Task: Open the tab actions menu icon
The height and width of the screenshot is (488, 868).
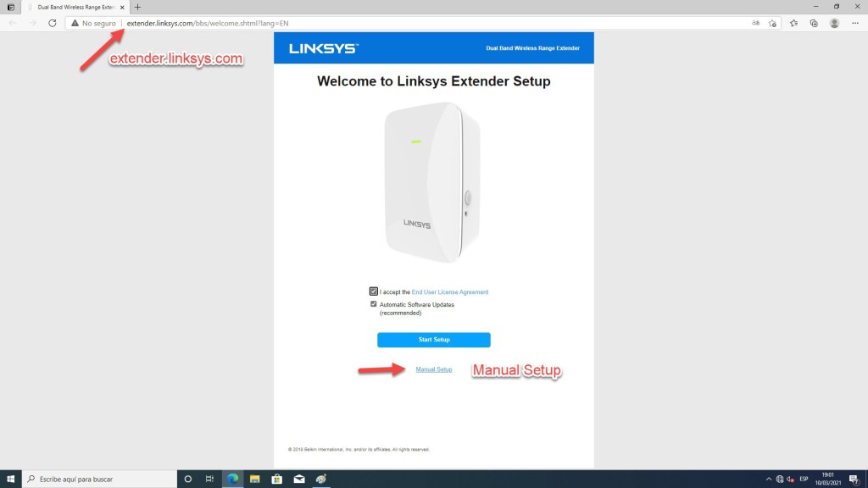Action: tap(10, 7)
